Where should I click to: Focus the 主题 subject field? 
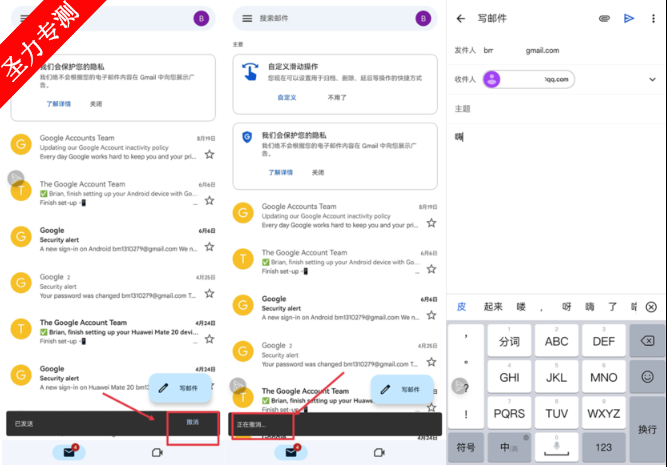point(556,109)
